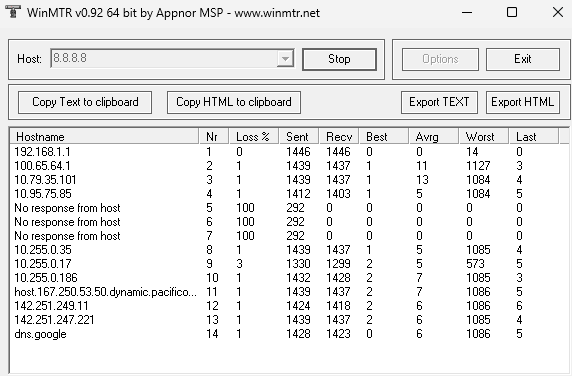Maximize the WinMTR window
This screenshot has height=376, width=572.
pyautogui.click(x=512, y=12)
